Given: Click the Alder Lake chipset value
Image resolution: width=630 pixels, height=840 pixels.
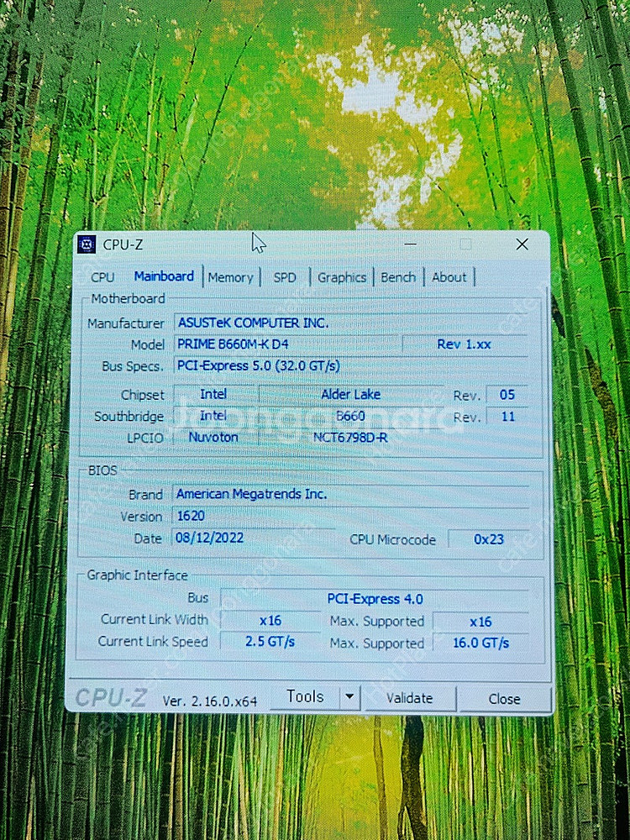Looking at the screenshot, I should (351, 395).
